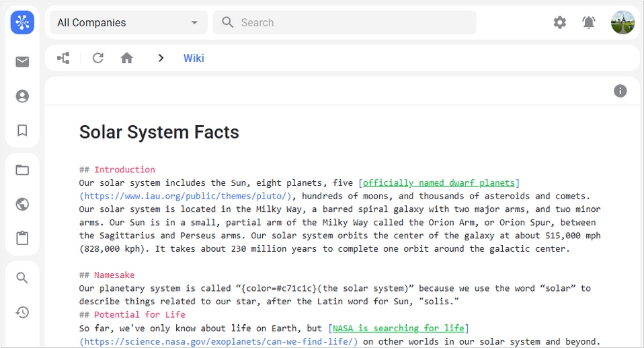Click the globe icon in sidebar
Screen dimensions: 644x348
[22, 204]
